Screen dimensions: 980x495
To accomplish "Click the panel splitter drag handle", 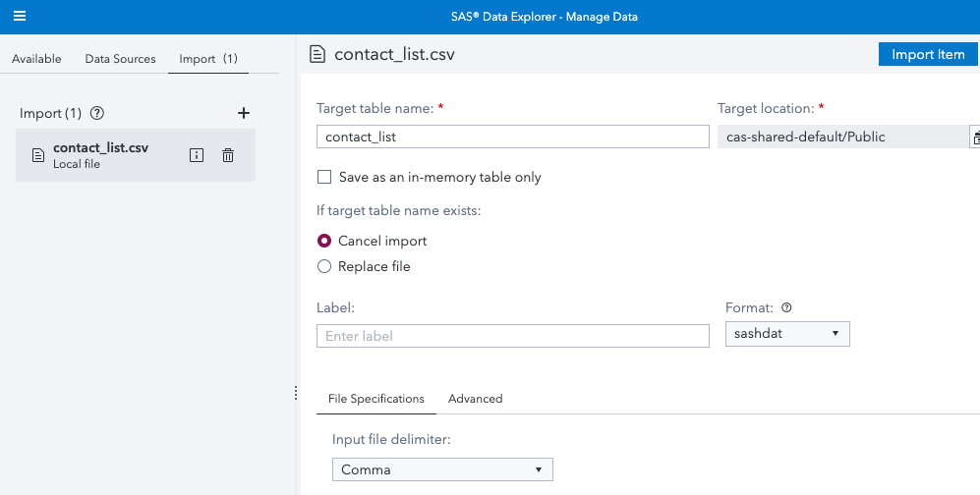I will [295, 393].
